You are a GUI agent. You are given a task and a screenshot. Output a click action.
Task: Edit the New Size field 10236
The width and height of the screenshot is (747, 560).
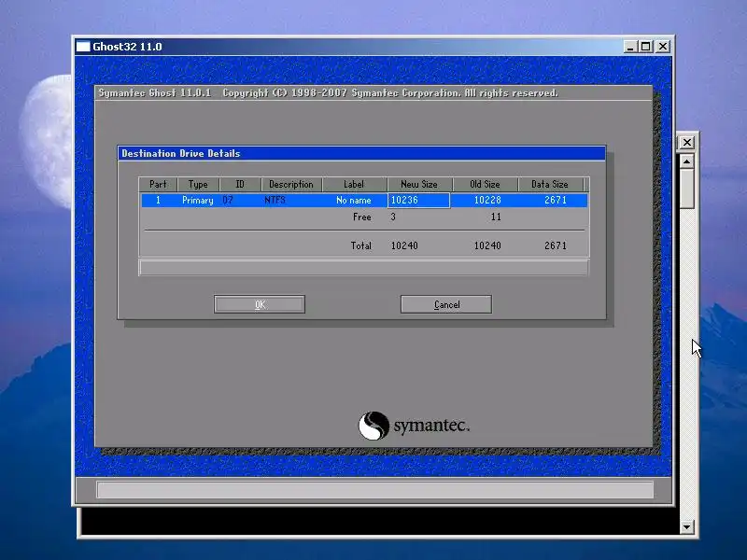click(x=418, y=200)
